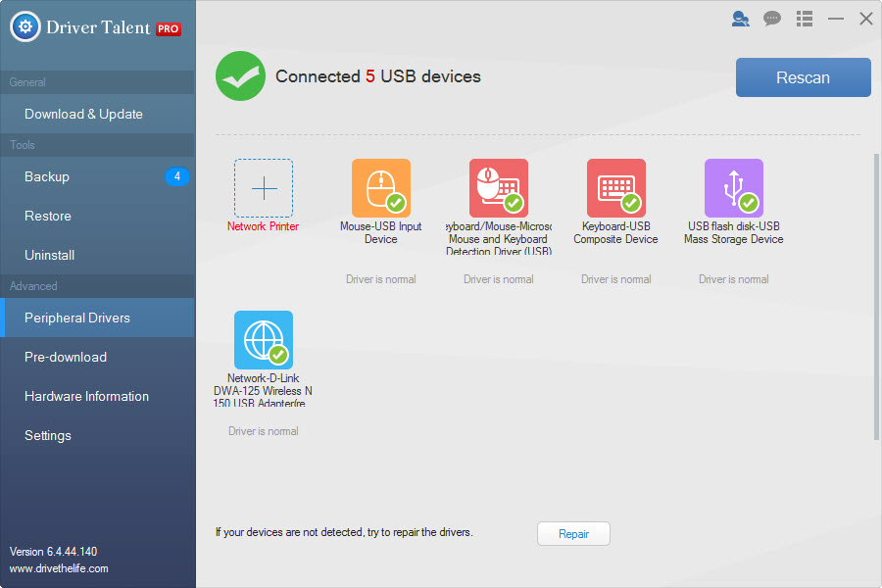Screen dimensions: 882x588
Task: Click 'Driver is normal' under Mouse-USB device
Action: pos(381,279)
